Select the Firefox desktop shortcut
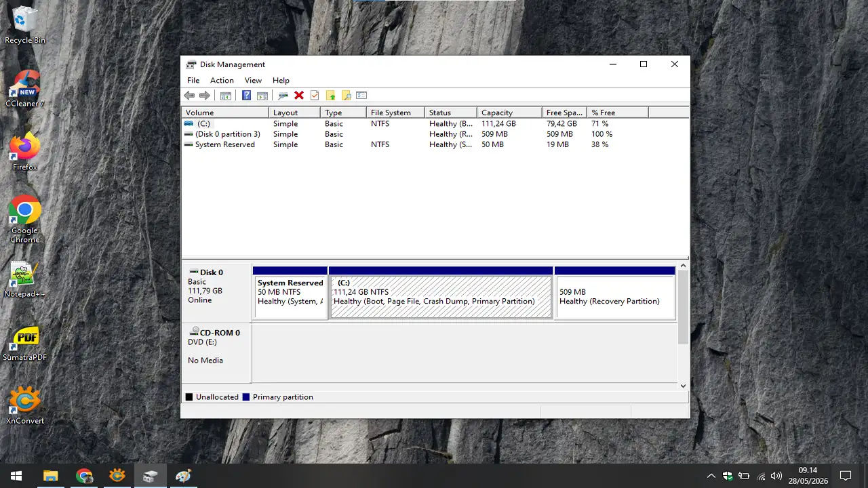 25,151
